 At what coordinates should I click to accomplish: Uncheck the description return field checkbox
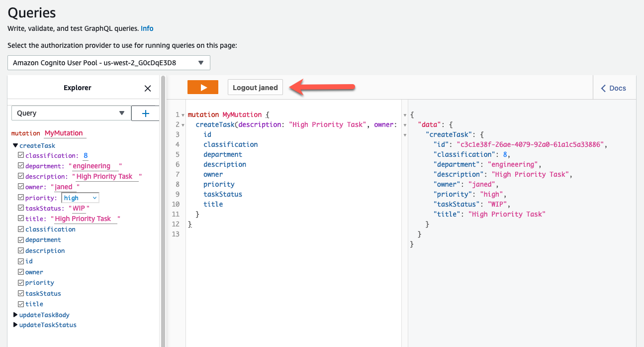21,251
